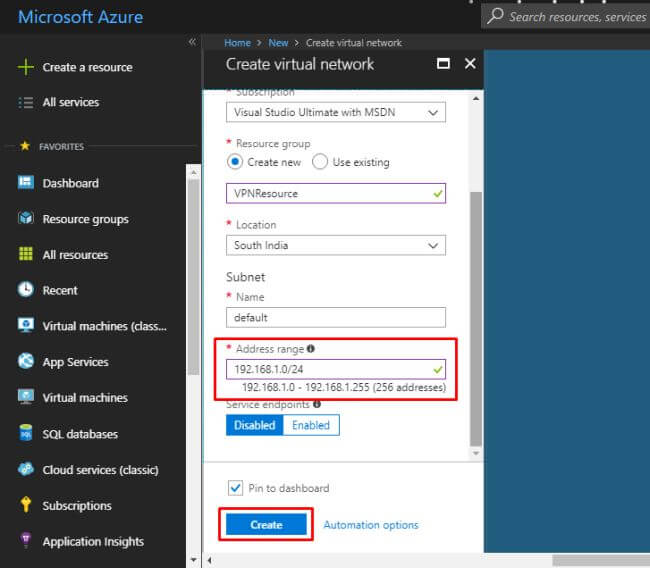
Task: Maximize the Create virtual network blade
Action: [x=443, y=64]
